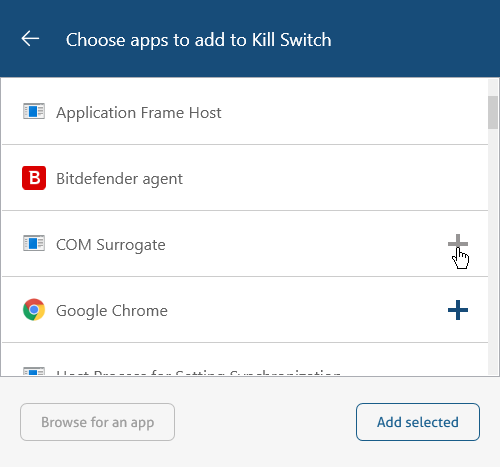Click Browse for an app button
Viewport: 500px width, 475px height.
(x=97, y=422)
